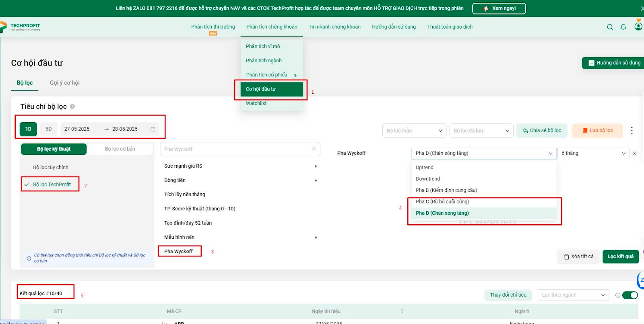Click the Lọc kết quả button
The width and height of the screenshot is (644, 324).
tap(620, 256)
